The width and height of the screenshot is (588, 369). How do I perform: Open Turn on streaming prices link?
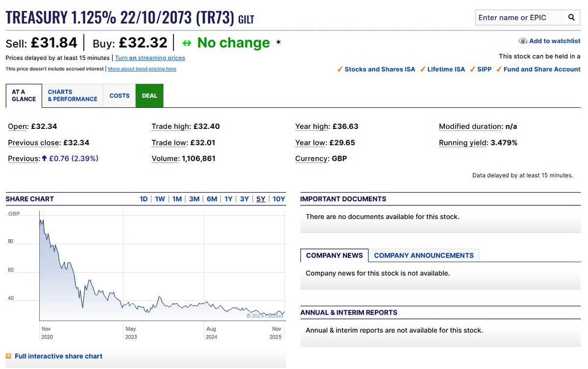(x=150, y=58)
